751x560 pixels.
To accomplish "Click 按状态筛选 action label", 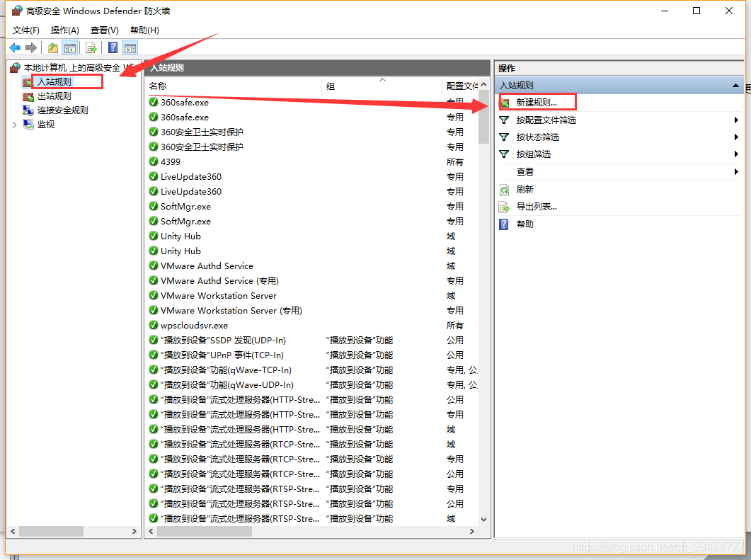I will [x=537, y=137].
